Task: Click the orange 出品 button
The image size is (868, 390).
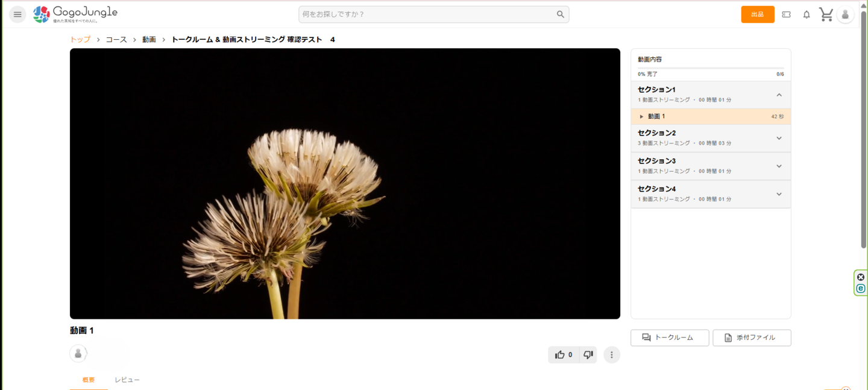Action: pyautogui.click(x=757, y=14)
